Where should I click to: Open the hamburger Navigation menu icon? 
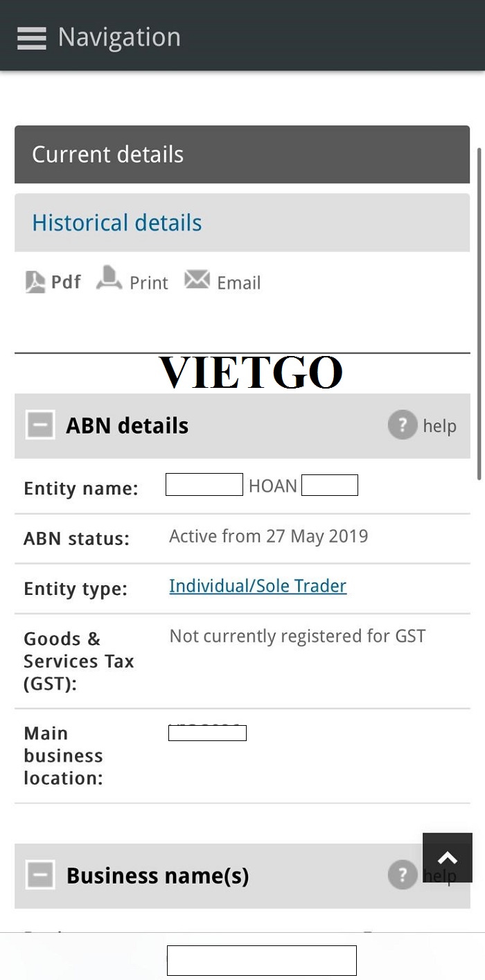pyautogui.click(x=31, y=37)
